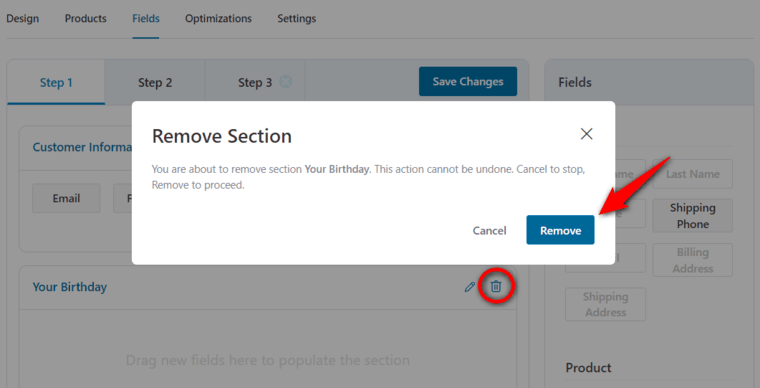Image resolution: width=760 pixels, height=388 pixels.
Task: Click the Last Name field block
Action: tap(693, 174)
